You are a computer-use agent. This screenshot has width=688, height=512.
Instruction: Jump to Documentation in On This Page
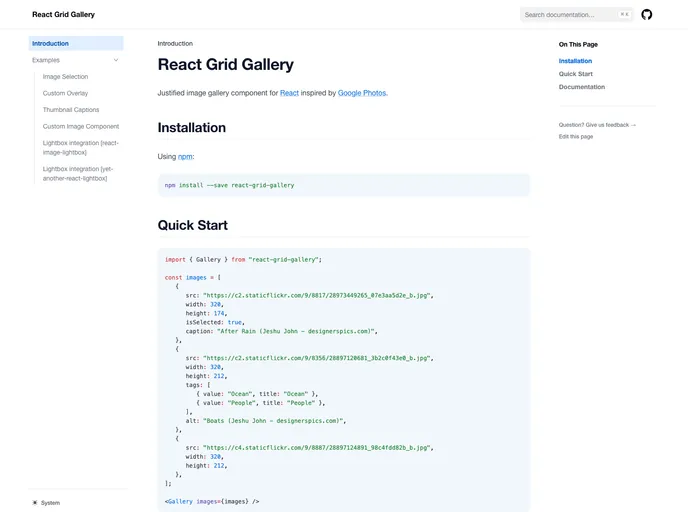582,87
